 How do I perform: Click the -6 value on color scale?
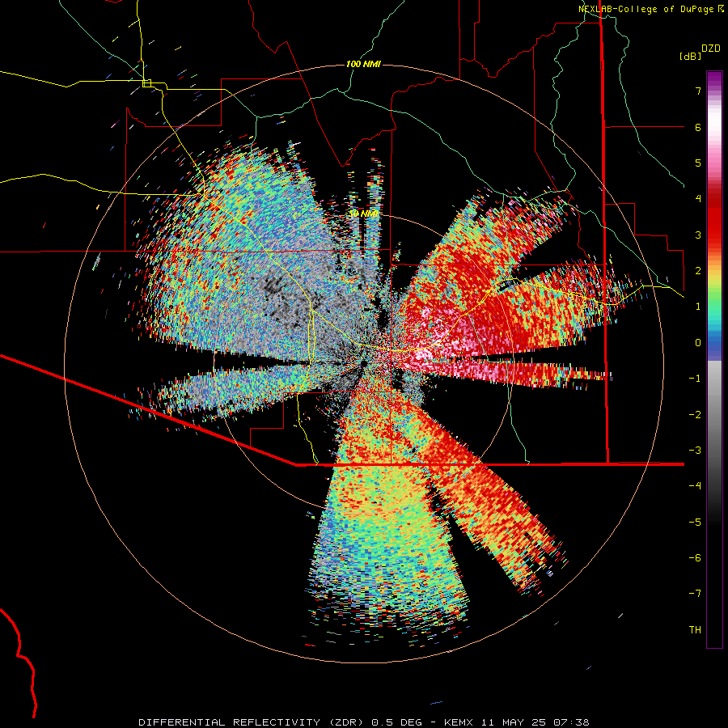click(x=695, y=558)
